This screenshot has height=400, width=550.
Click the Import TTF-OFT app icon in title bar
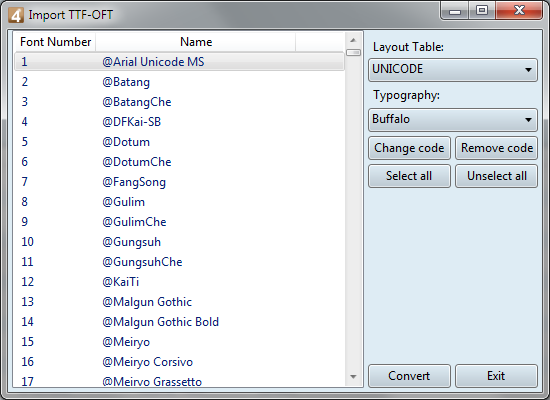pyautogui.click(x=16, y=15)
